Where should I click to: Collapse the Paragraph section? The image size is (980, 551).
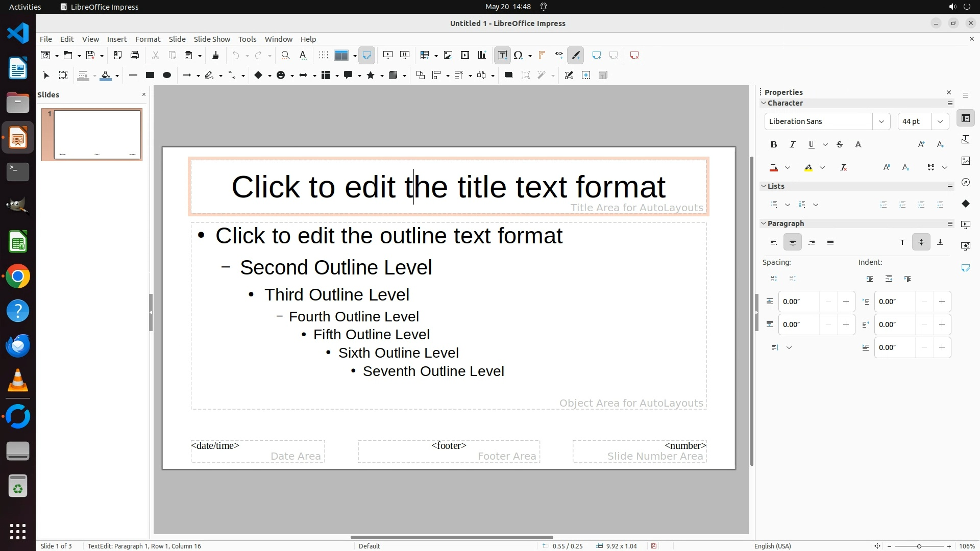click(764, 223)
